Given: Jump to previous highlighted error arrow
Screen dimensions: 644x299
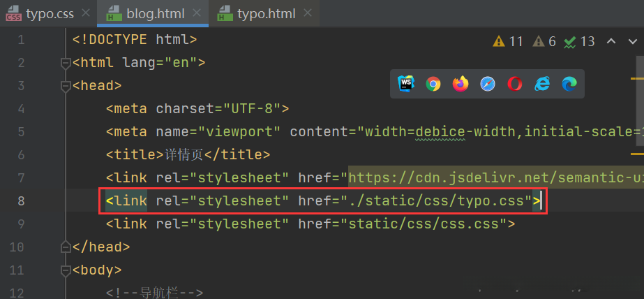Looking at the screenshot, I should point(612,41).
